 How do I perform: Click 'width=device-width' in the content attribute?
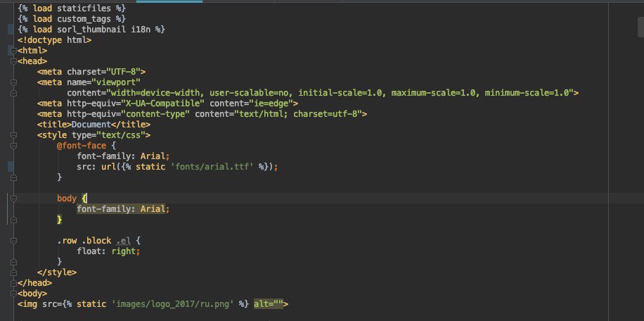pyautogui.click(x=155, y=93)
